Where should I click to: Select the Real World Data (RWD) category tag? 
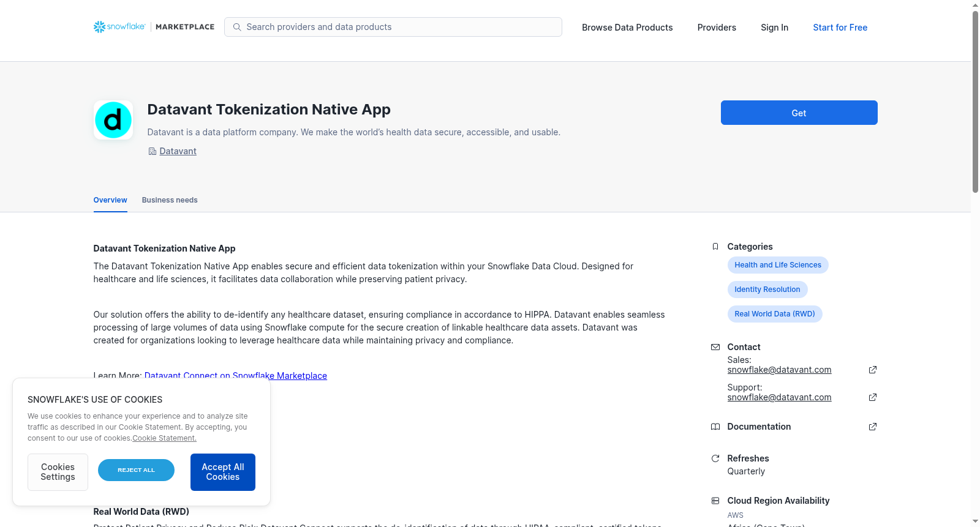tap(775, 314)
